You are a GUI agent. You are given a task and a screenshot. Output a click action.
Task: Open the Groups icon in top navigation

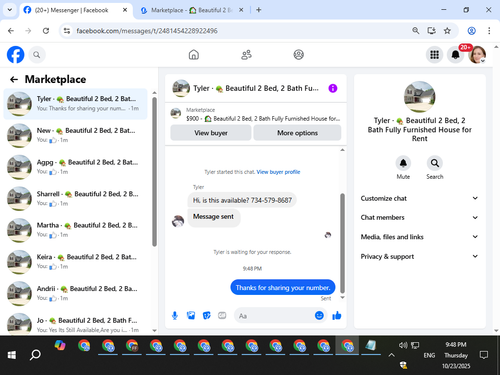tap(299, 55)
